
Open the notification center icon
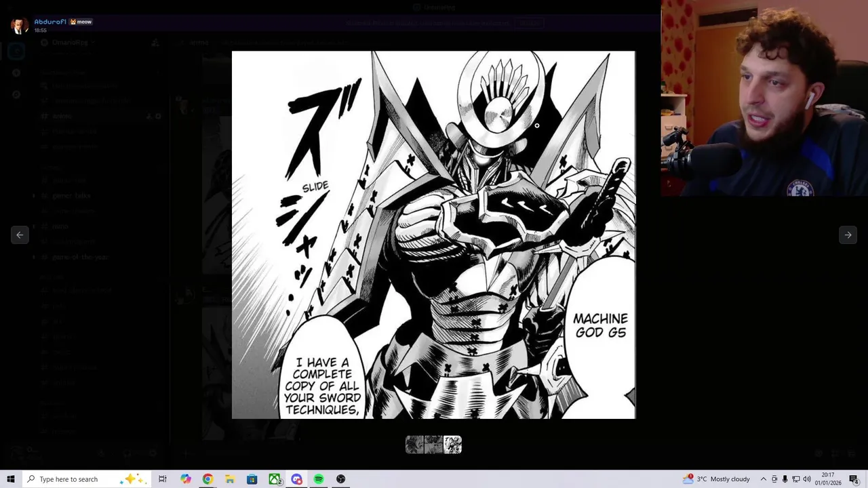click(854, 479)
